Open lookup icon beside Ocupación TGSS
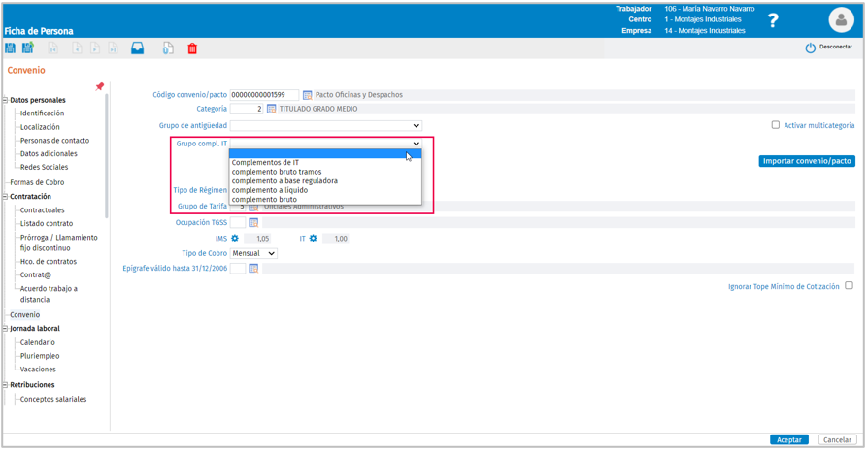Screen dimensions: 868x451 pos(253,223)
